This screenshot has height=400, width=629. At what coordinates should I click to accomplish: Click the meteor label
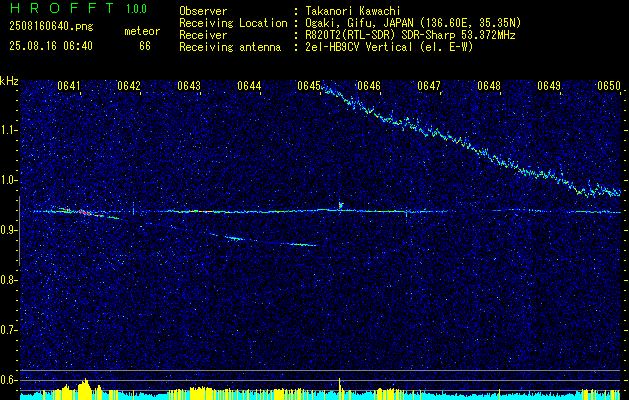tap(142, 31)
